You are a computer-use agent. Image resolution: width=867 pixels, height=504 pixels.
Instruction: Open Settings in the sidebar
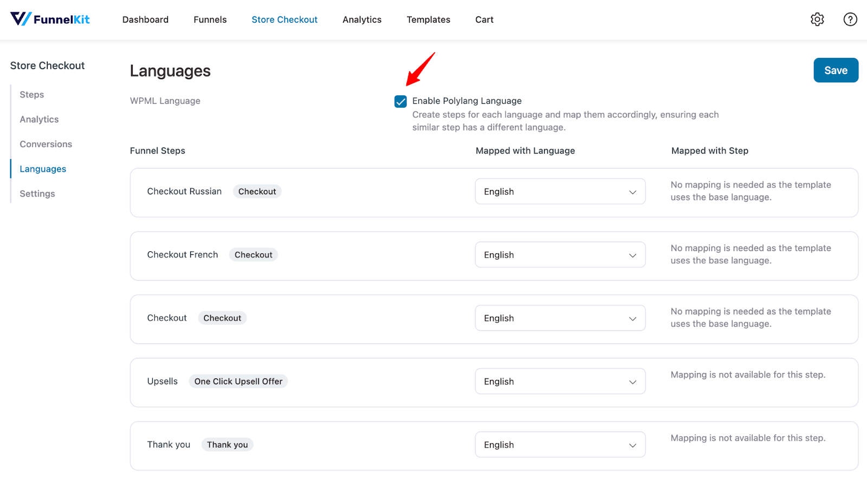37,194
